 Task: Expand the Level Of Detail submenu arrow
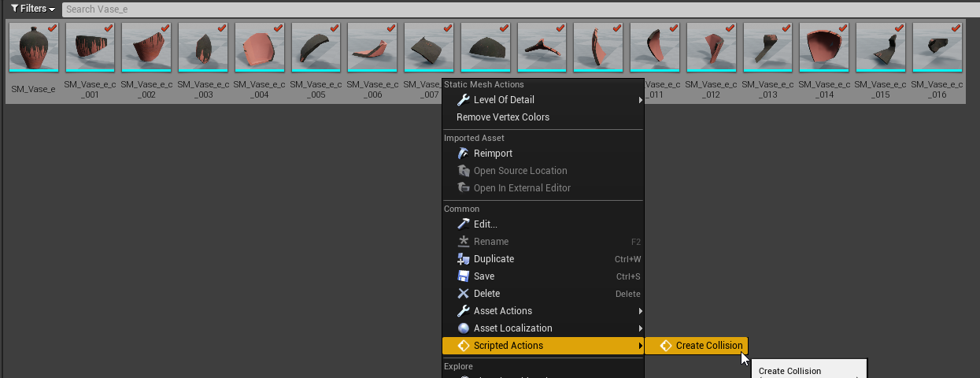(x=640, y=100)
